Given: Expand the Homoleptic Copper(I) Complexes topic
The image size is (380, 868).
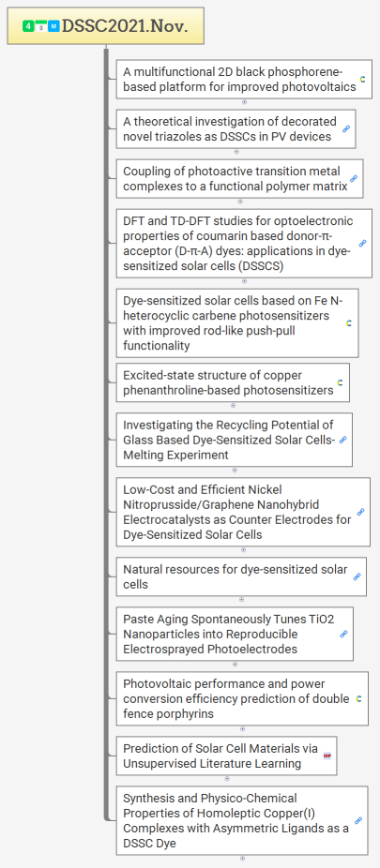Looking at the screenshot, I should pos(242,858).
